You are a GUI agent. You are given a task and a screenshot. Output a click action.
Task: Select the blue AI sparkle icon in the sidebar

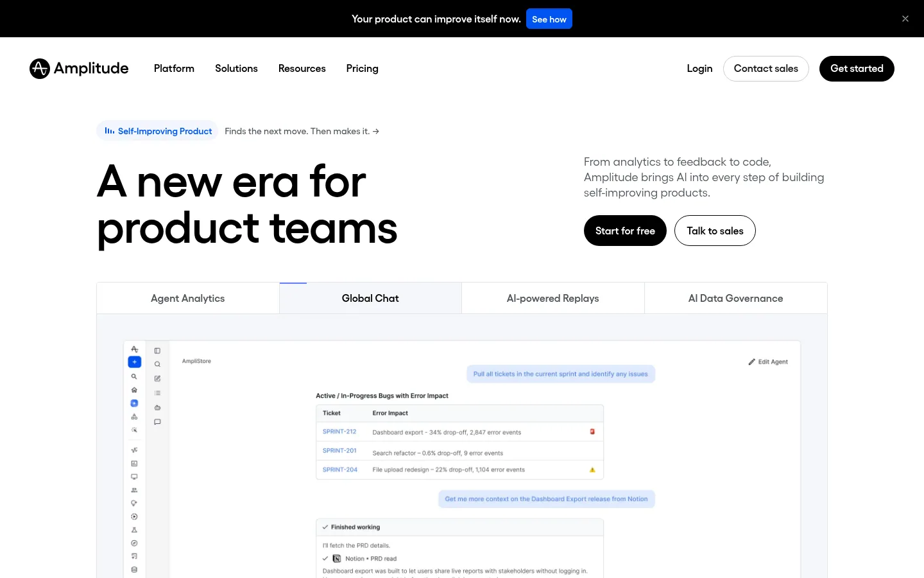coord(134,403)
